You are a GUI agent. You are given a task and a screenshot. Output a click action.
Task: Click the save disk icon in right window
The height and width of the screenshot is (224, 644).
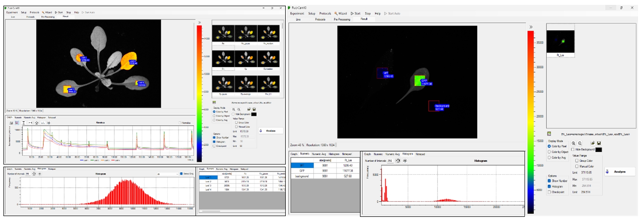(599, 143)
